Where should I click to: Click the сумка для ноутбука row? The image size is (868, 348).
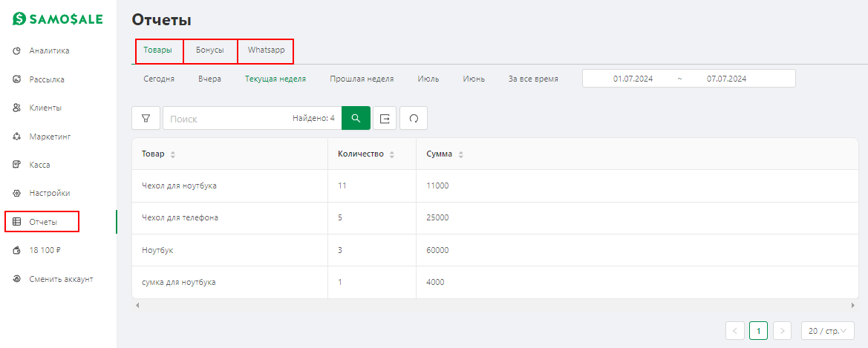point(495,282)
